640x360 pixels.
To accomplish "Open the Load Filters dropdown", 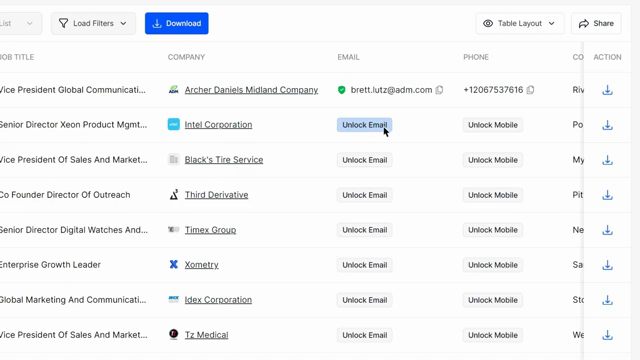I will tap(93, 23).
